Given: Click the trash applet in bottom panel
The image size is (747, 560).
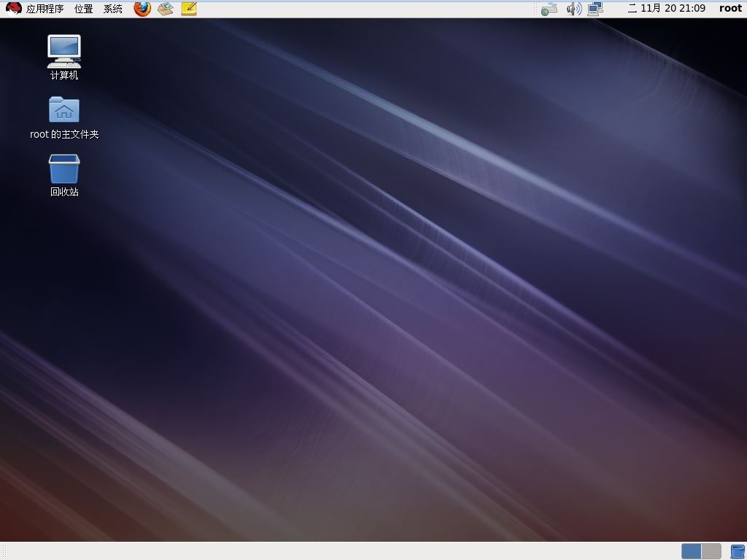Looking at the screenshot, I should tap(738, 551).
